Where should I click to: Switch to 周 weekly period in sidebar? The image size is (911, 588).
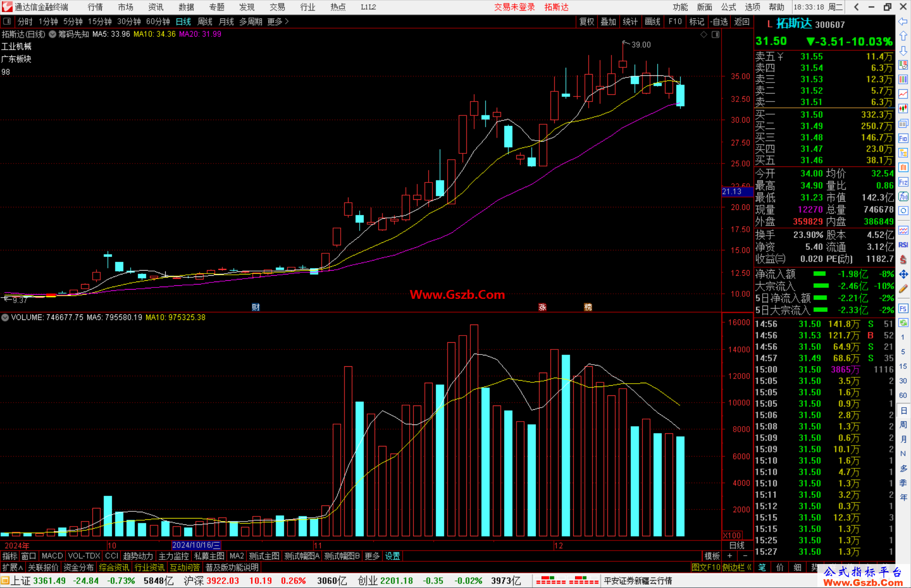[903, 425]
